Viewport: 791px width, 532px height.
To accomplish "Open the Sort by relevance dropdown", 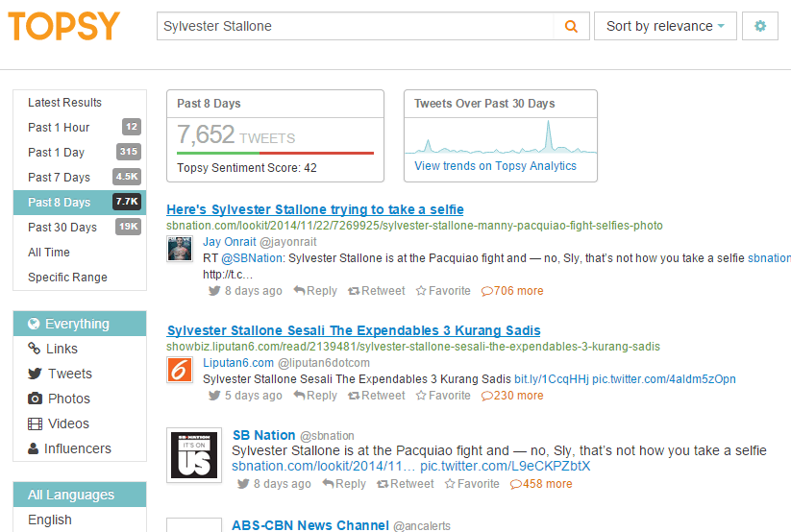I will [665, 26].
